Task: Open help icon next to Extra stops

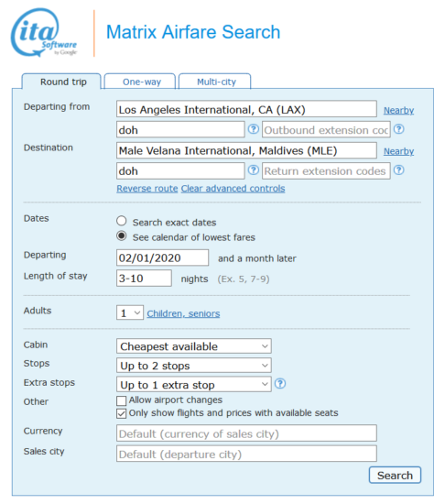Action: 280,383
